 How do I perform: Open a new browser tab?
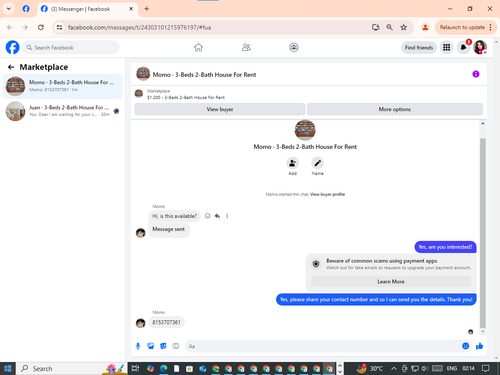tap(147, 9)
